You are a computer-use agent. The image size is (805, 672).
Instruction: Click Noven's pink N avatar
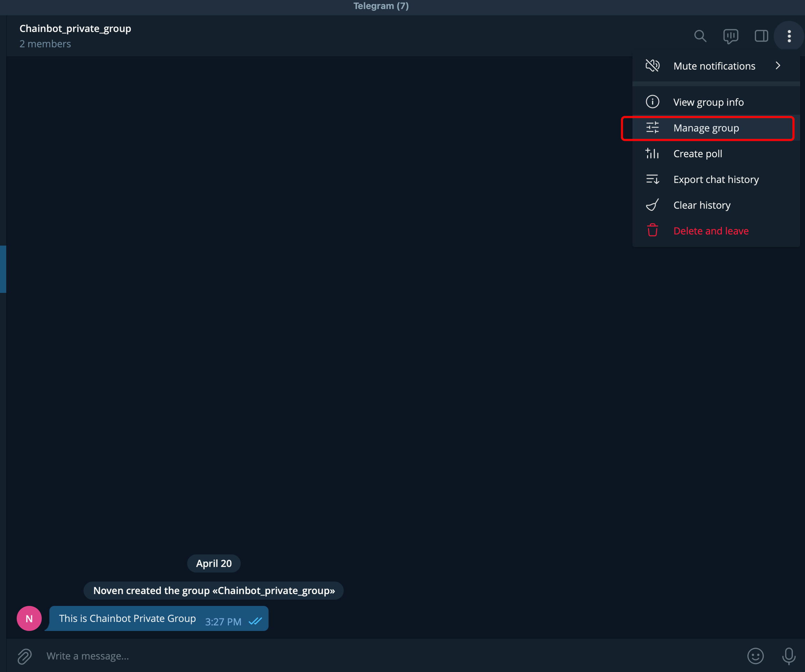(x=29, y=618)
